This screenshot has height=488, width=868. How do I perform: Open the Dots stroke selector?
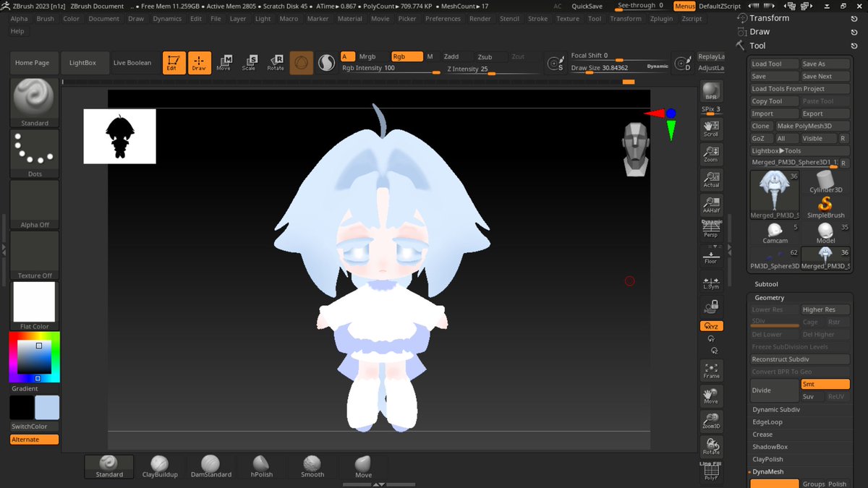tap(35, 154)
